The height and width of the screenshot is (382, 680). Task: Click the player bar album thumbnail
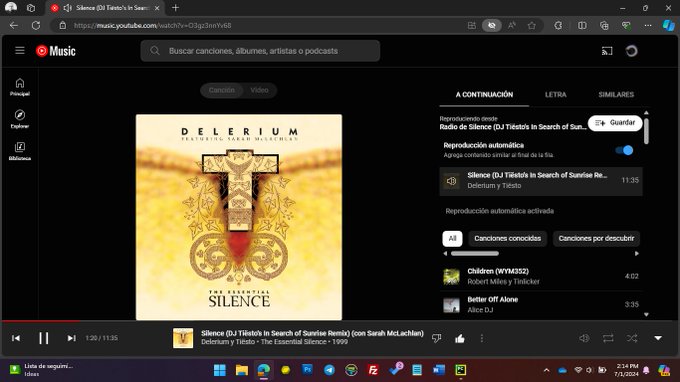point(183,338)
